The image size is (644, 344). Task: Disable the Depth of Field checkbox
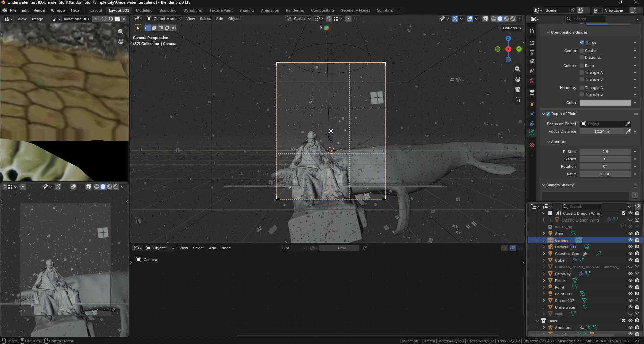548,114
